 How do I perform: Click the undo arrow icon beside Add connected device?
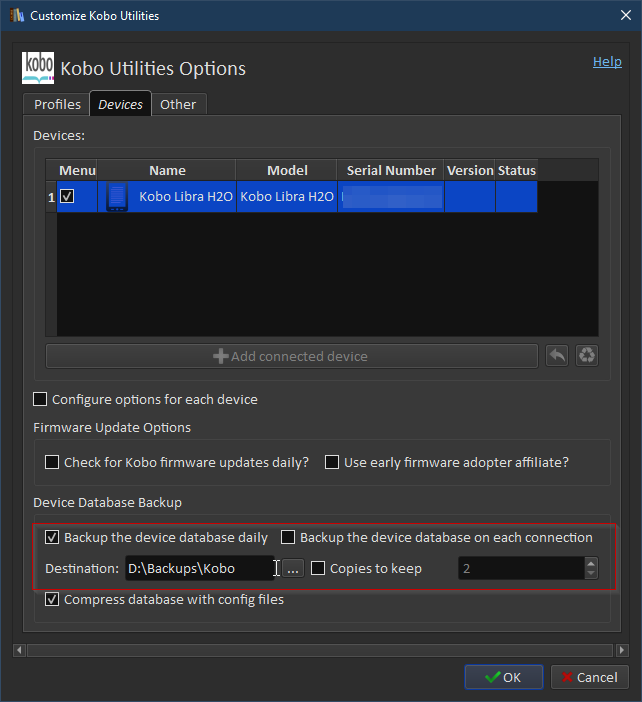point(556,356)
